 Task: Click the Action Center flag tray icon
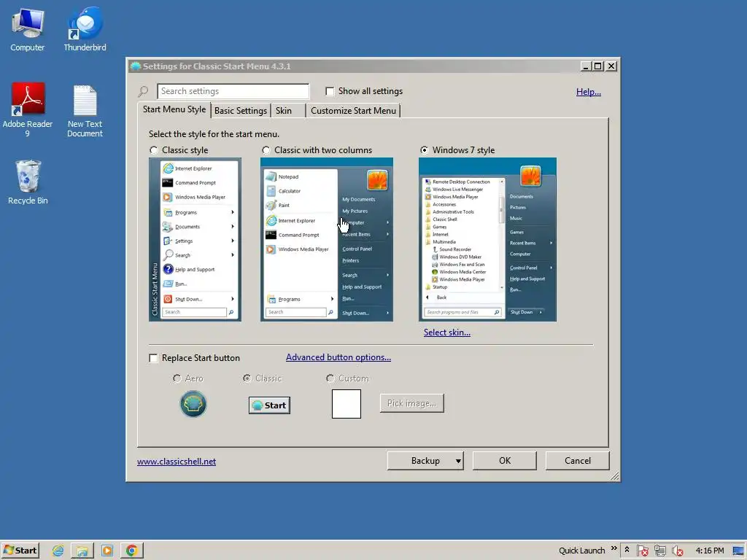[642, 551]
